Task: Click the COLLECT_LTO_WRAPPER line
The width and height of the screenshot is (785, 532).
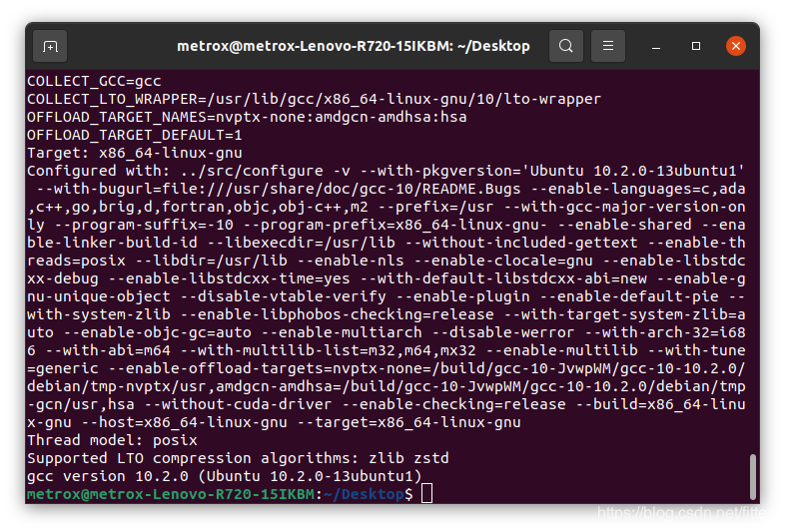Action: pos(314,99)
